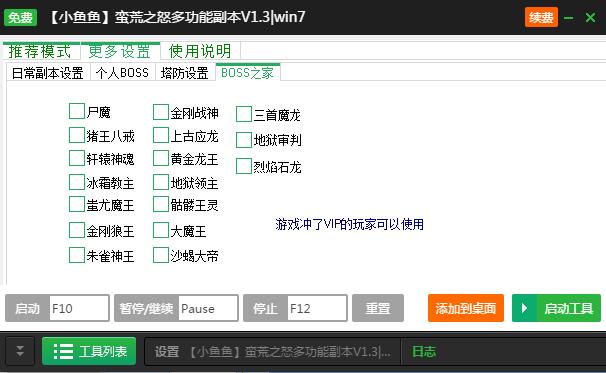Click the 暂停/继续 hotkey label

[x=146, y=308]
